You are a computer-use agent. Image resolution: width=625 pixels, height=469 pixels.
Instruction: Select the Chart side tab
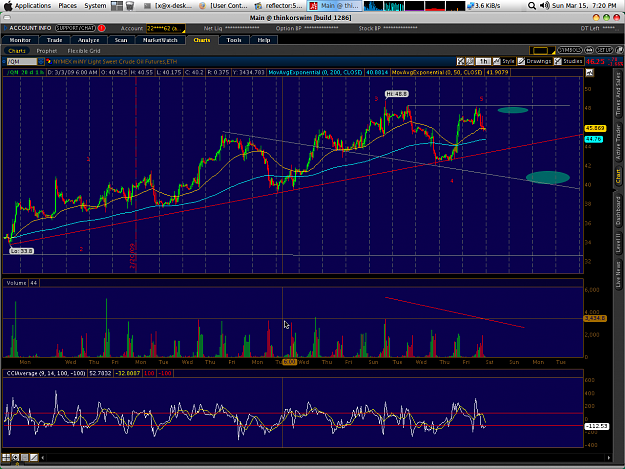[618, 176]
